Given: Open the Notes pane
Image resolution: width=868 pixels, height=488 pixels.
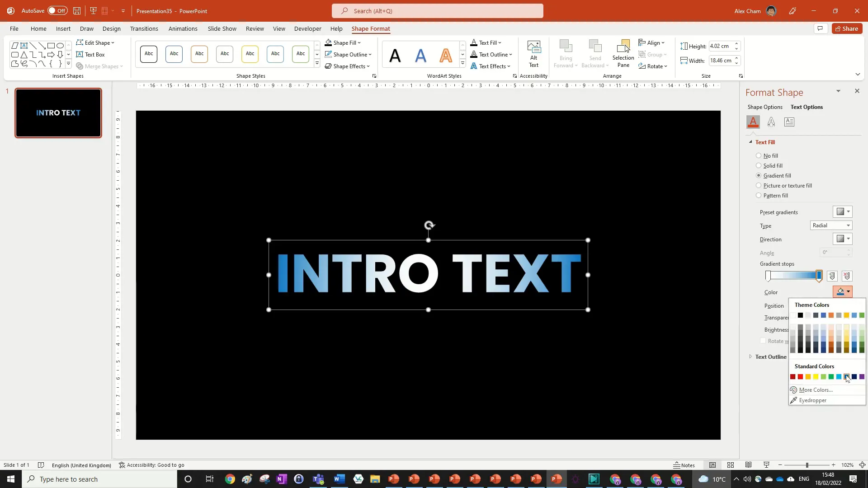Looking at the screenshot, I should [684, 465].
